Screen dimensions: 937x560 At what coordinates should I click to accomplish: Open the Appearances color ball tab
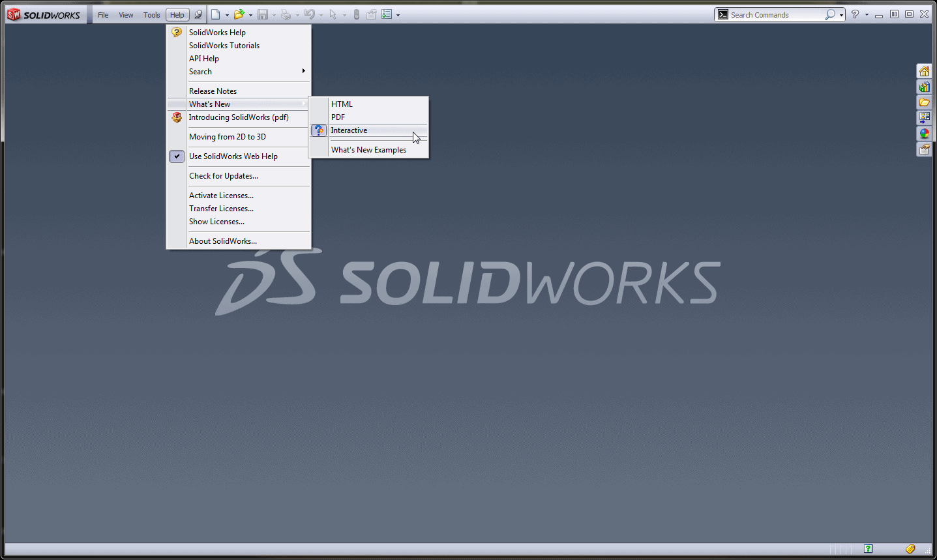[924, 134]
